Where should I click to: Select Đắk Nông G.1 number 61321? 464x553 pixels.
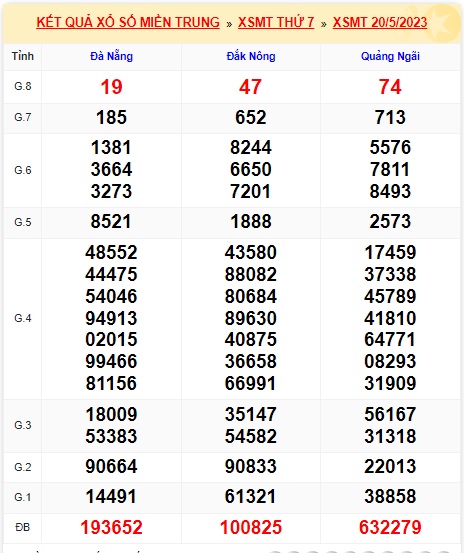click(251, 497)
